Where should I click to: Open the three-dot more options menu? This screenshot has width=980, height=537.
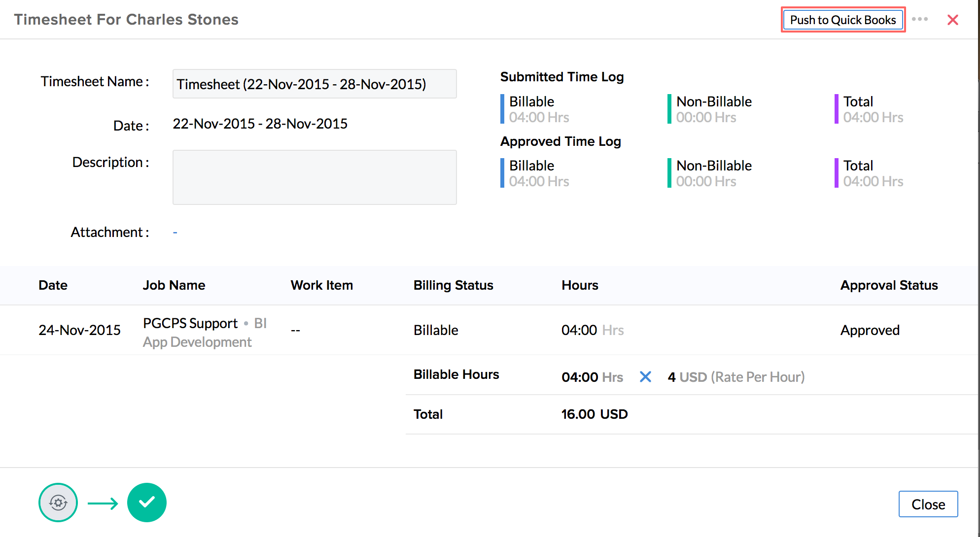click(919, 19)
